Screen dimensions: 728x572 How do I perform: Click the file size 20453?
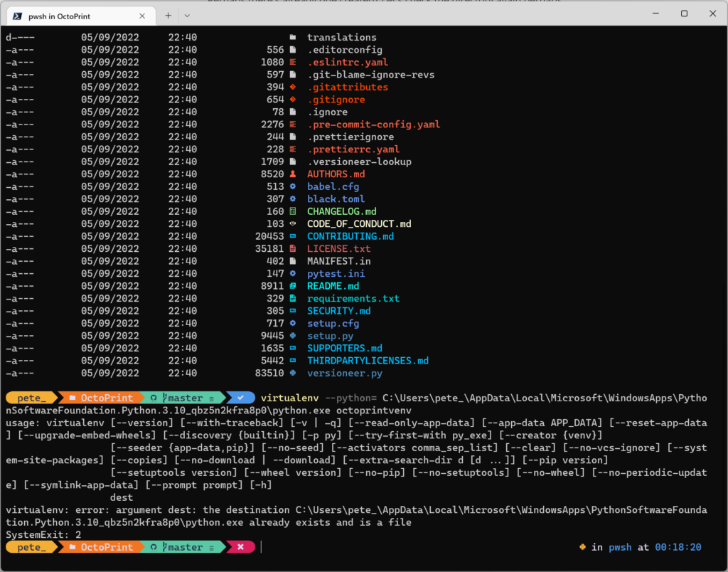(x=269, y=236)
